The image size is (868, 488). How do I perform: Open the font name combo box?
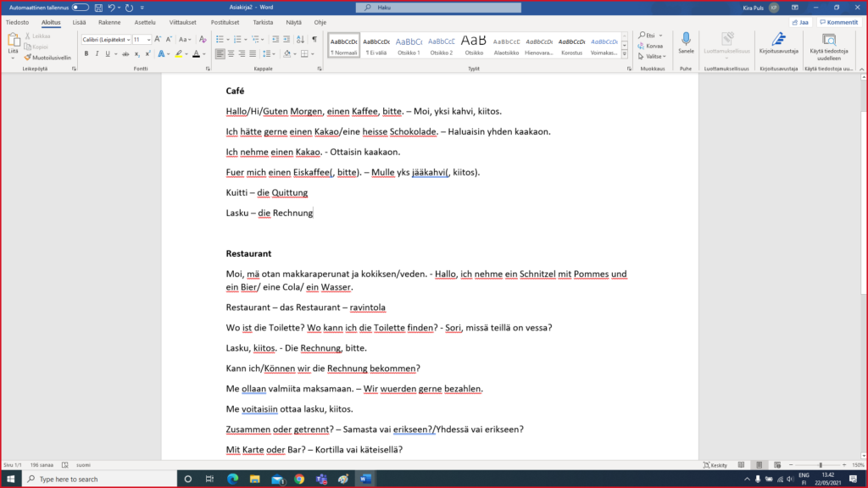coord(106,40)
